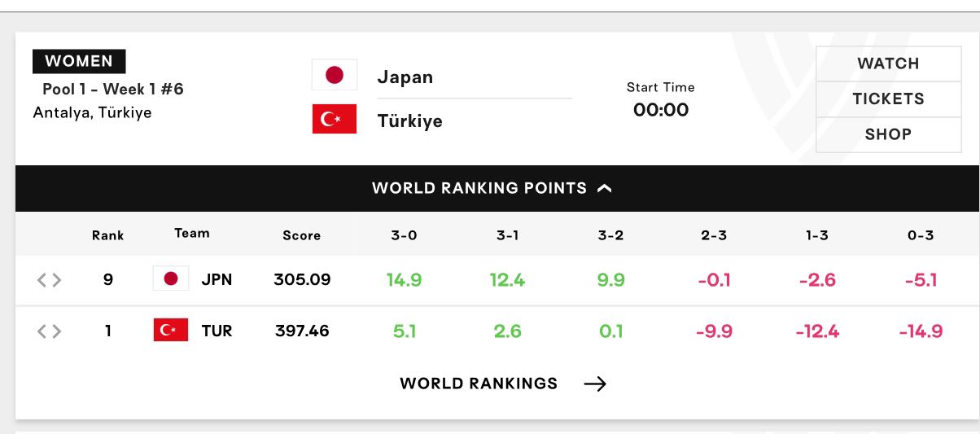Click the Japan flag icon in match header
Screen dimensions: 980x434
(335, 75)
